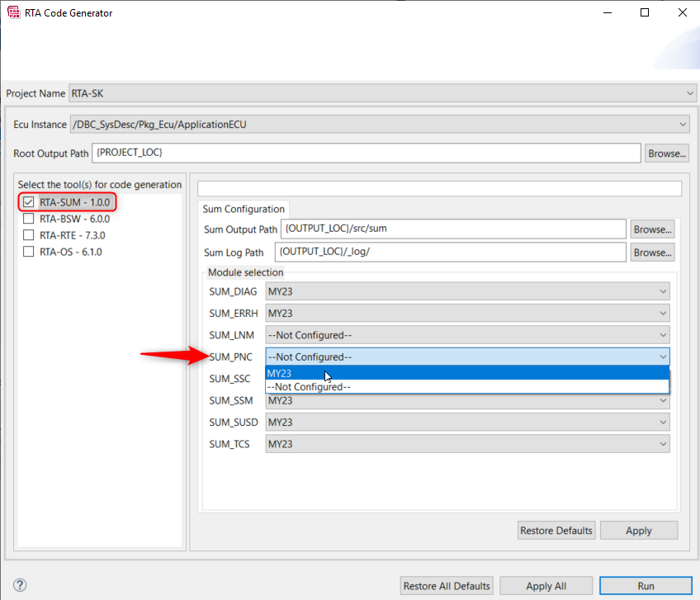Open the help question mark icon
Screen dimensions: 700x600
point(20,585)
